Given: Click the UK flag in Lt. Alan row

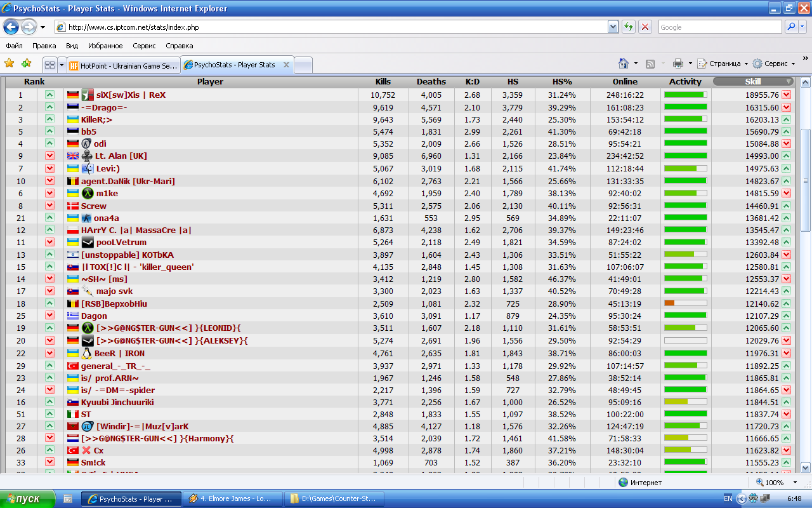Looking at the screenshot, I should [73, 156].
